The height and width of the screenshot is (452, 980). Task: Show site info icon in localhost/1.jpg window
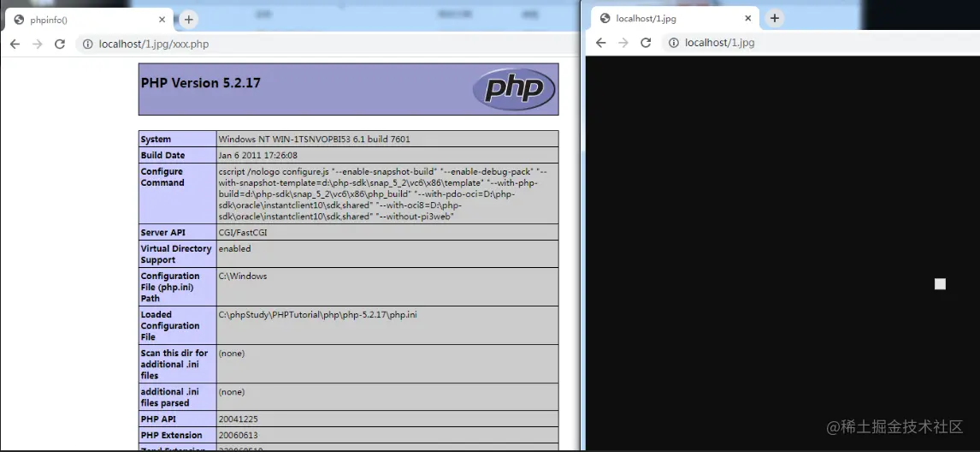pyautogui.click(x=674, y=43)
